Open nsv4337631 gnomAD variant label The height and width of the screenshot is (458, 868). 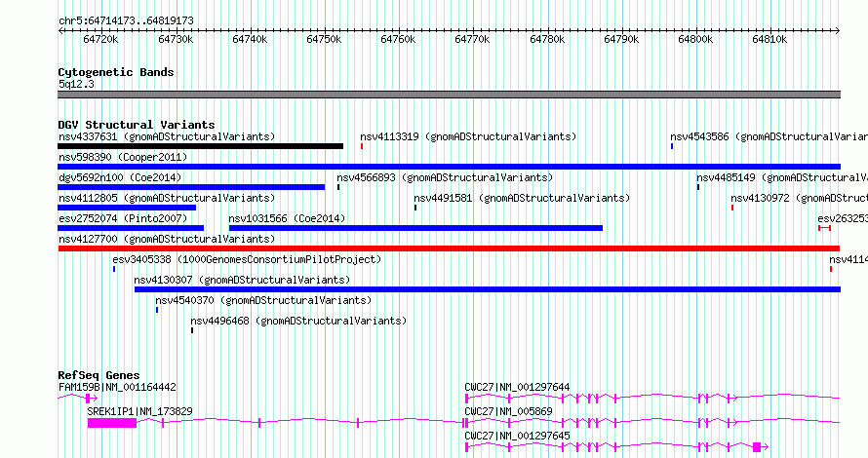[x=167, y=136]
